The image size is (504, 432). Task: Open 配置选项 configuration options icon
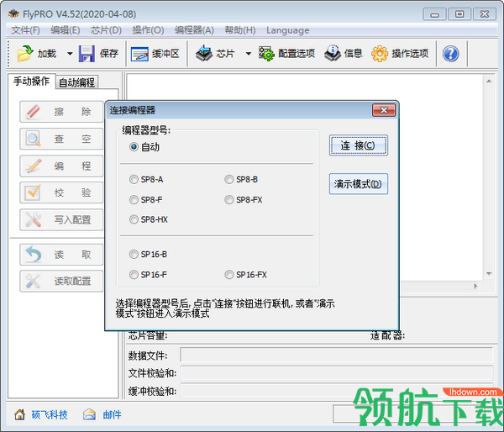[266, 54]
